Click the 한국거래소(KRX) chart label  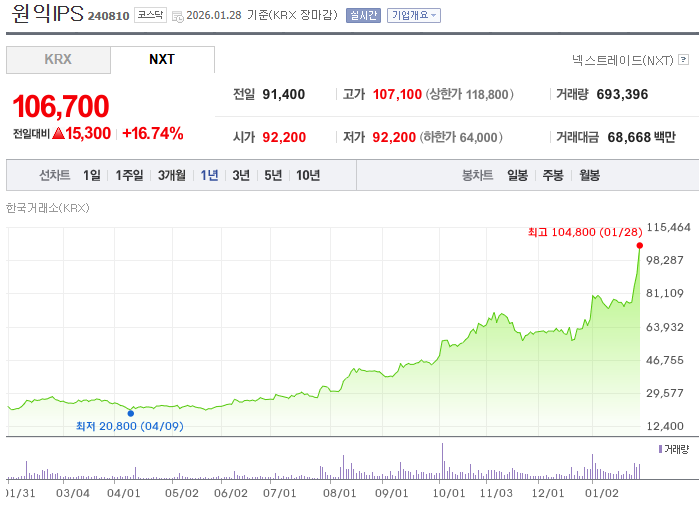48,208
